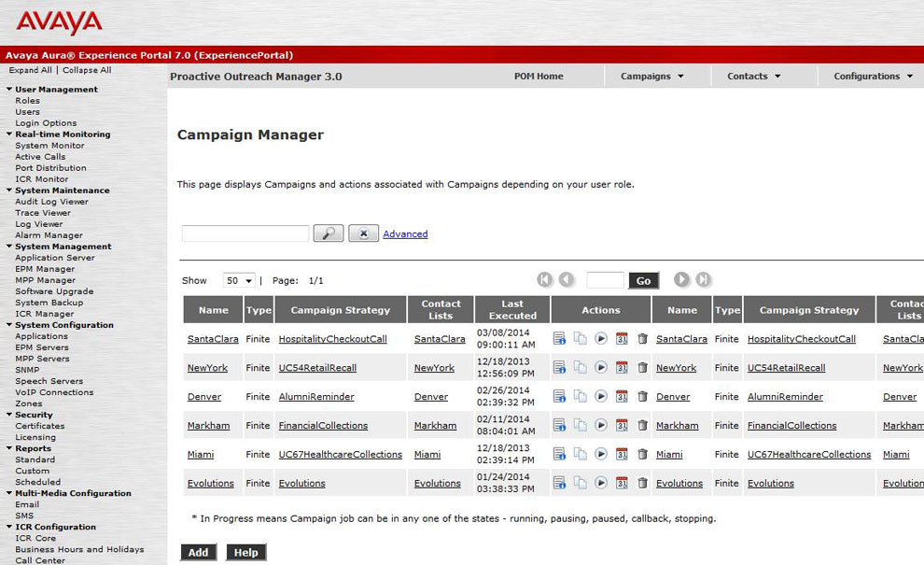Open the Advanced search link
The height and width of the screenshot is (565, 924).
point(405,234)
